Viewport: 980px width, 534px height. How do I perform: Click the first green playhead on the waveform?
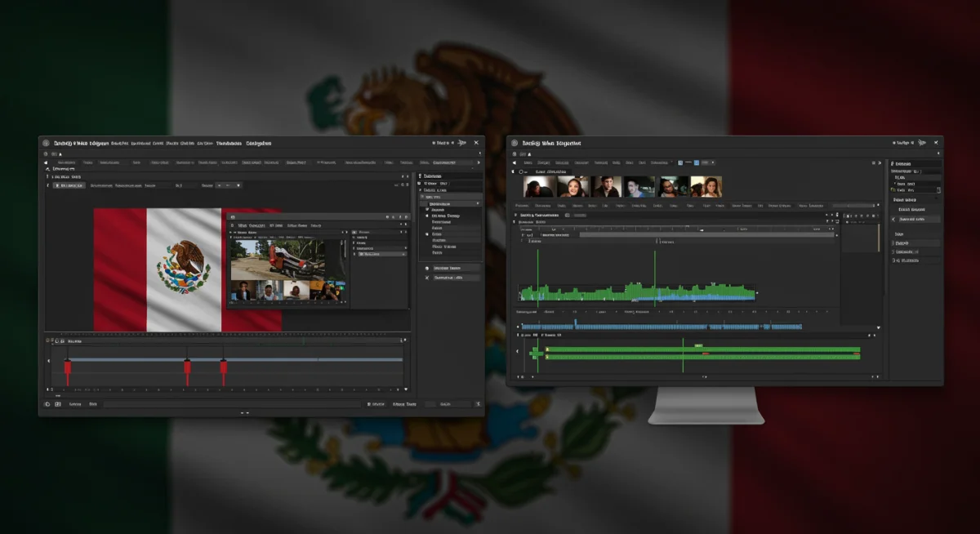(538, 278)
